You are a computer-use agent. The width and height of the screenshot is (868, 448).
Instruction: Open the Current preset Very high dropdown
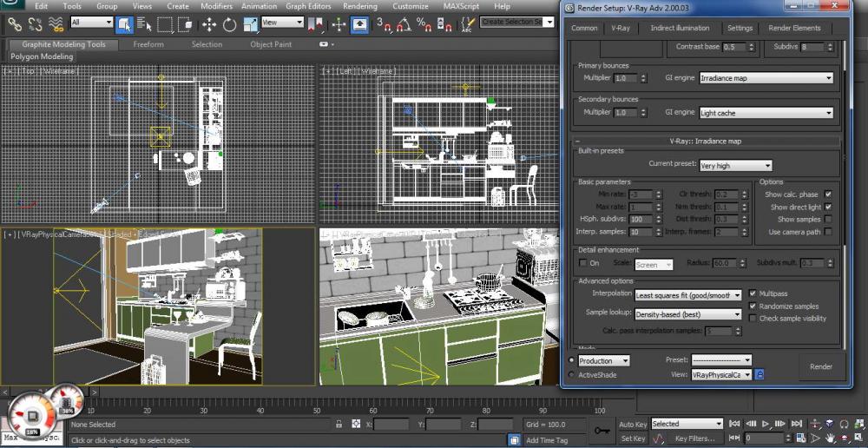tap(735, 165)
